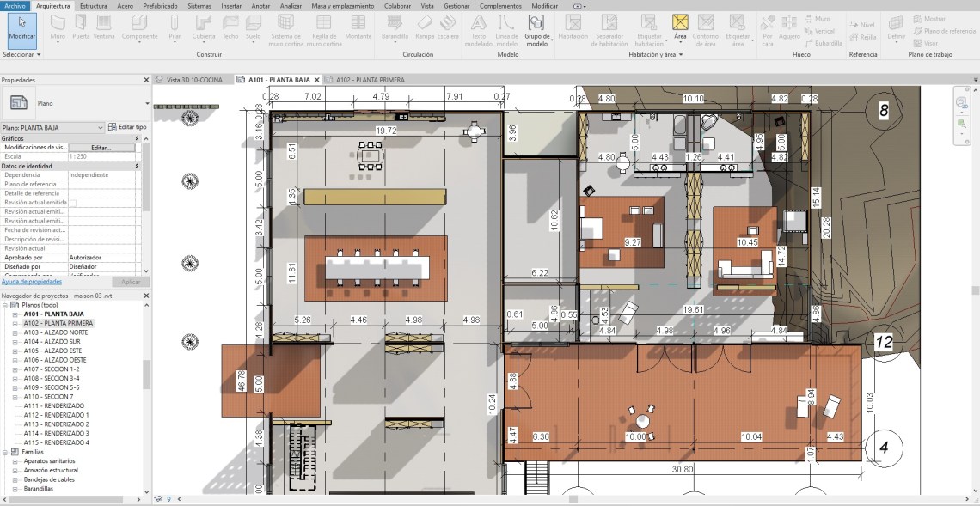
Task: Expand the A103 - ALZADO NORTE node
Action: [x=15, y=332]
